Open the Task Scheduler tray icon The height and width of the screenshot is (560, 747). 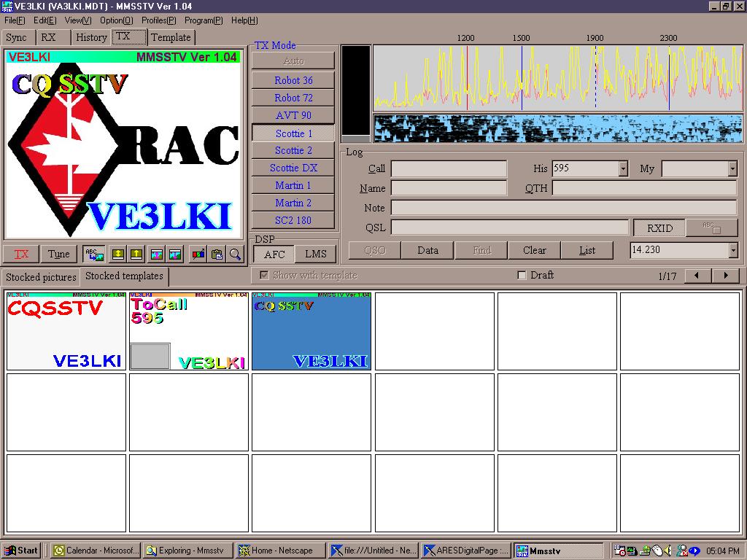coord(620,551)
